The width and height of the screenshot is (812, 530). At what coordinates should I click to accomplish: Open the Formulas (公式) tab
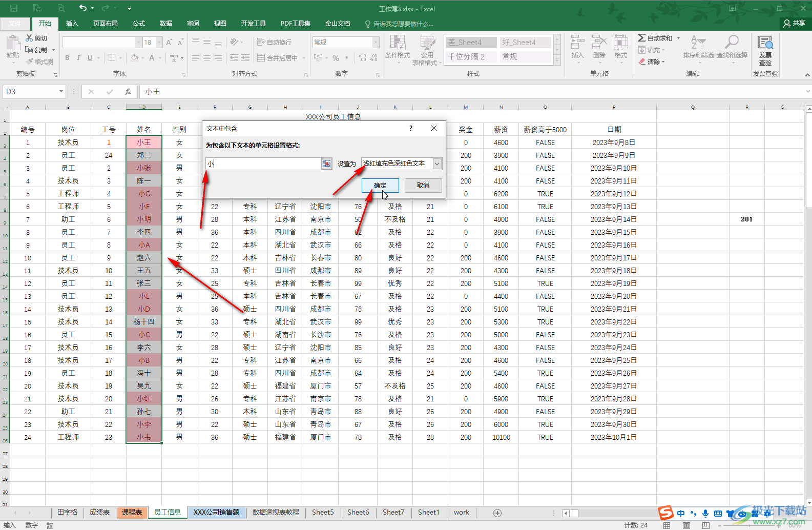pyautogui.click(x=139, y=23)
